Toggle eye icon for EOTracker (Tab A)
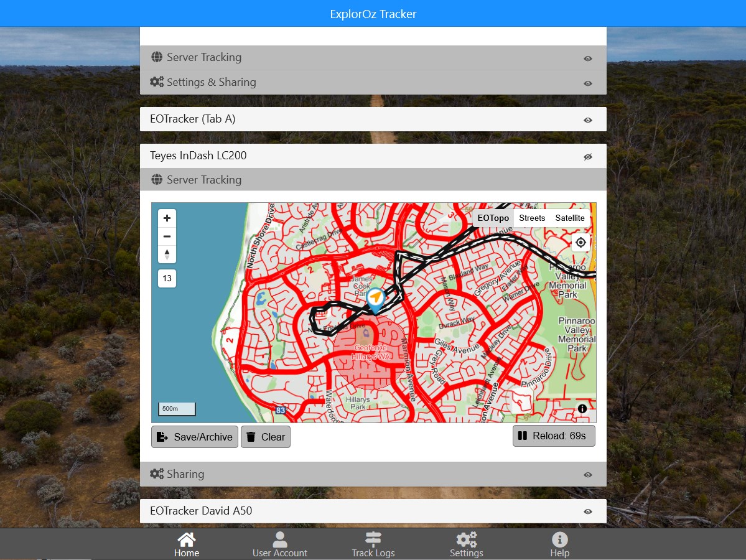This screenshot has width=746, height=560. [588, 120]
